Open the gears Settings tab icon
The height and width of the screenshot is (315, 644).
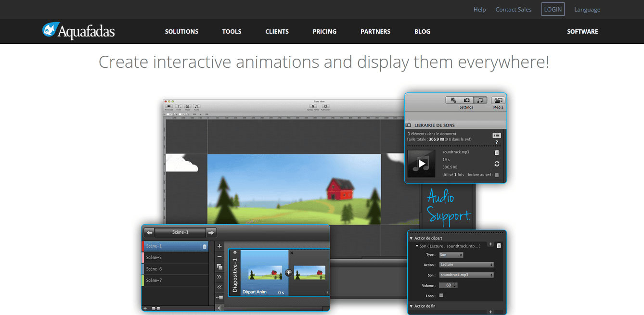(453, 100)
